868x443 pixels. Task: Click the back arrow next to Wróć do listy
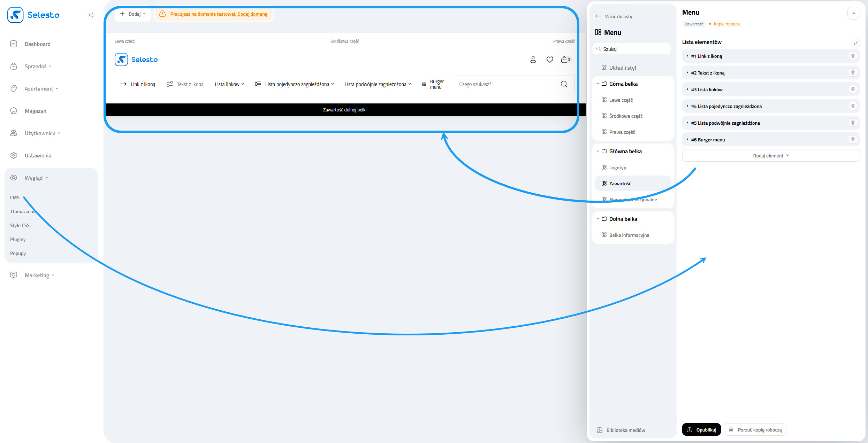(x=598, y=16)
